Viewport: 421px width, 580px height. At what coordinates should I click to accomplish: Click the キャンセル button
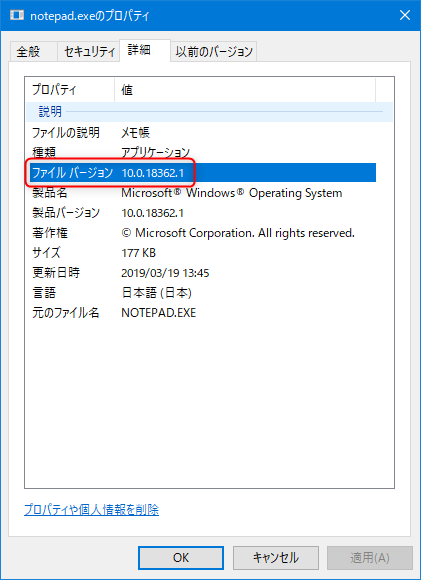(x=276, y=558)
